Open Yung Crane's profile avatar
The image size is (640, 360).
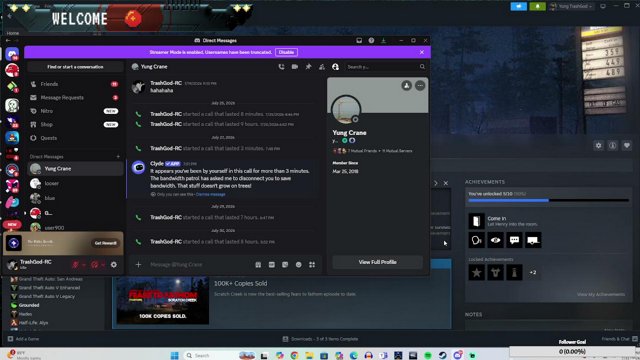pyautogui.click(x=346, y=109)
